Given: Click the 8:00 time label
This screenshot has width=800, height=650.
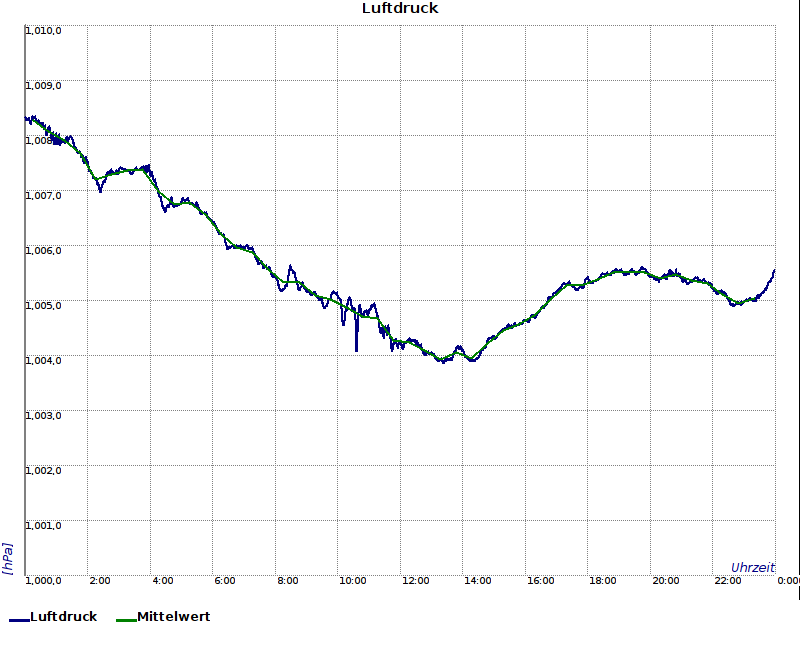Looking at the screenshot, I should [288, 581].
